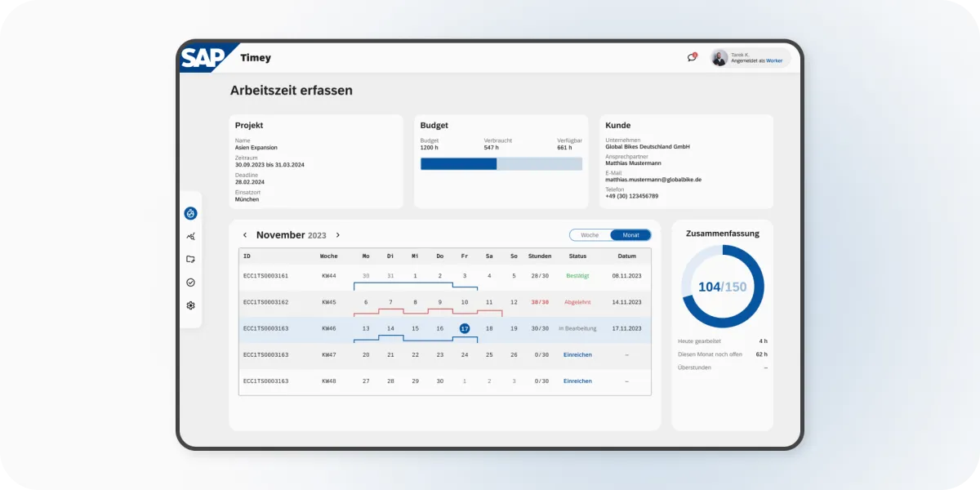This screenshot has height=490, width=980.
Task: Advance to next month with right chevron
Action: click(338, 235)
